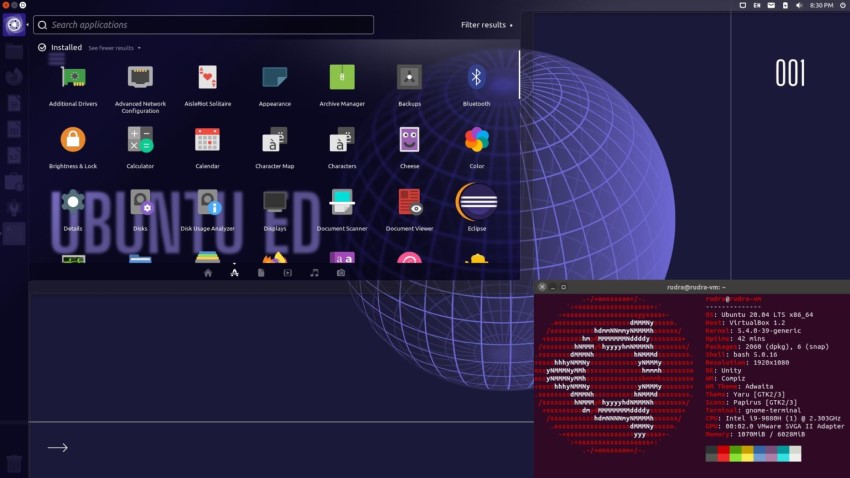This screenshot has width=850, height=478.
Task: Open the power session menu icon
Action: (843, 5)
